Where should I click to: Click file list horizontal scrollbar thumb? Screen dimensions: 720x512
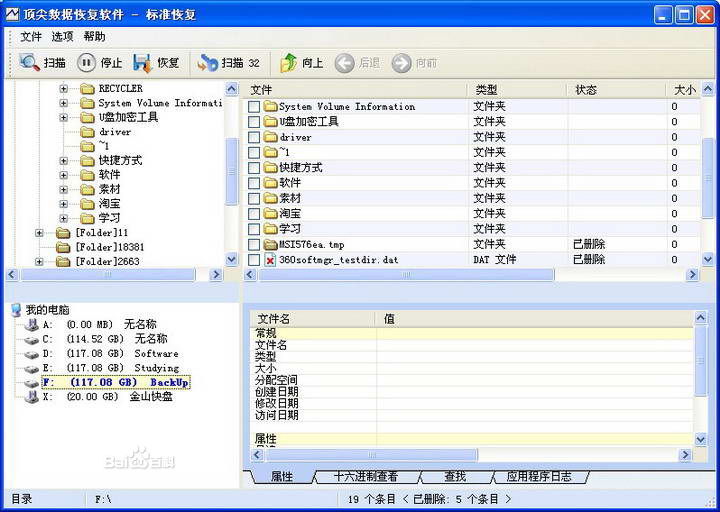click(x=406, y=275)
